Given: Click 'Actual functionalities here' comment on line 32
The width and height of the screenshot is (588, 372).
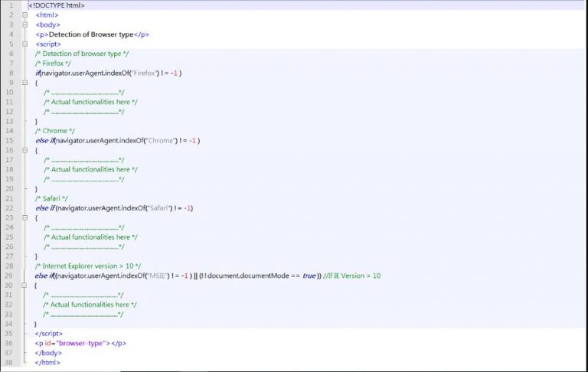Looking at the screenshot, I should coord(90,305).
